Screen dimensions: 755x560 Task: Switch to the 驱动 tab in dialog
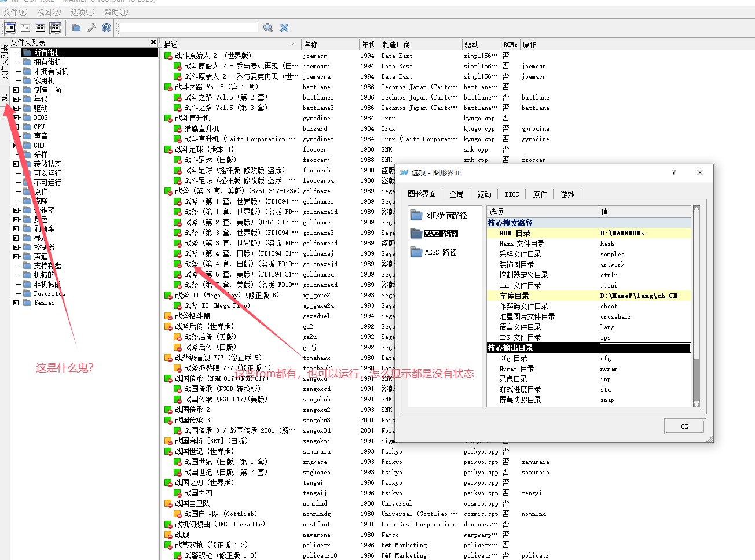pos(484,194)
